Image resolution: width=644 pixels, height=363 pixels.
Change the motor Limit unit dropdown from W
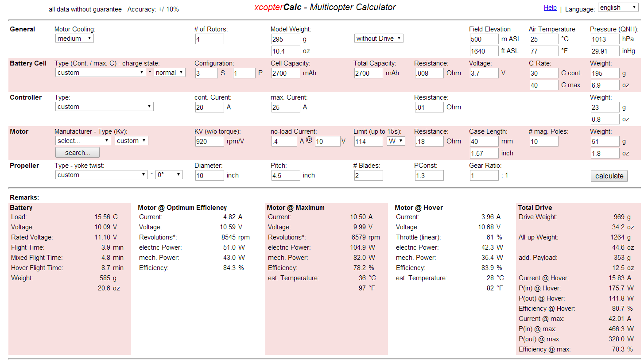(396, 140)
